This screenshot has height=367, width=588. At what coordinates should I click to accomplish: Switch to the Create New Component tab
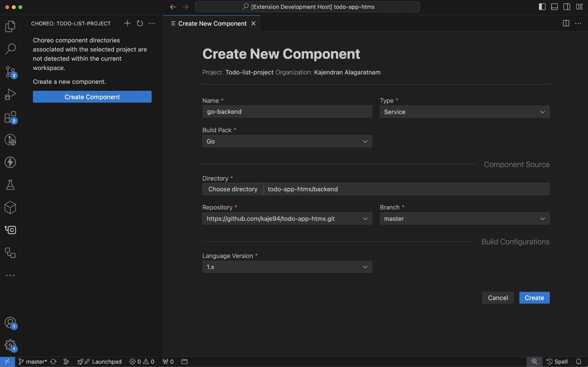coord(212,23)
